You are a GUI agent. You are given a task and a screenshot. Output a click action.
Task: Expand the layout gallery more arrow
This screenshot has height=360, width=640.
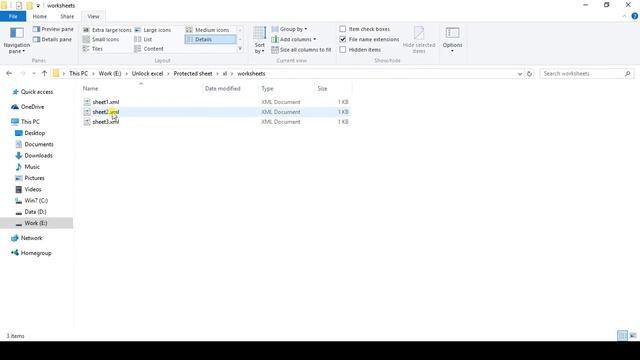point(240,49)
